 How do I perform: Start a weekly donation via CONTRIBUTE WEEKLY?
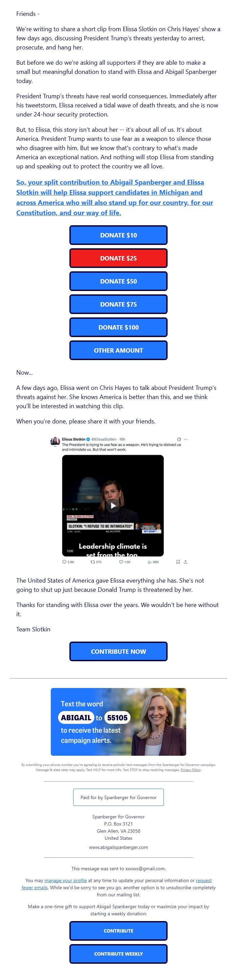[x=118, y=954]
